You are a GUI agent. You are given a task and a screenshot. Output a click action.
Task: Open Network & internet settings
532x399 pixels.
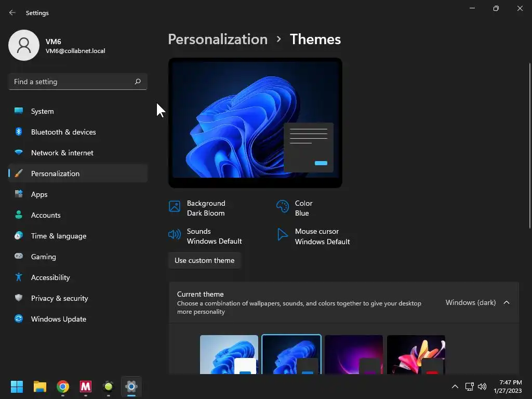78,152
